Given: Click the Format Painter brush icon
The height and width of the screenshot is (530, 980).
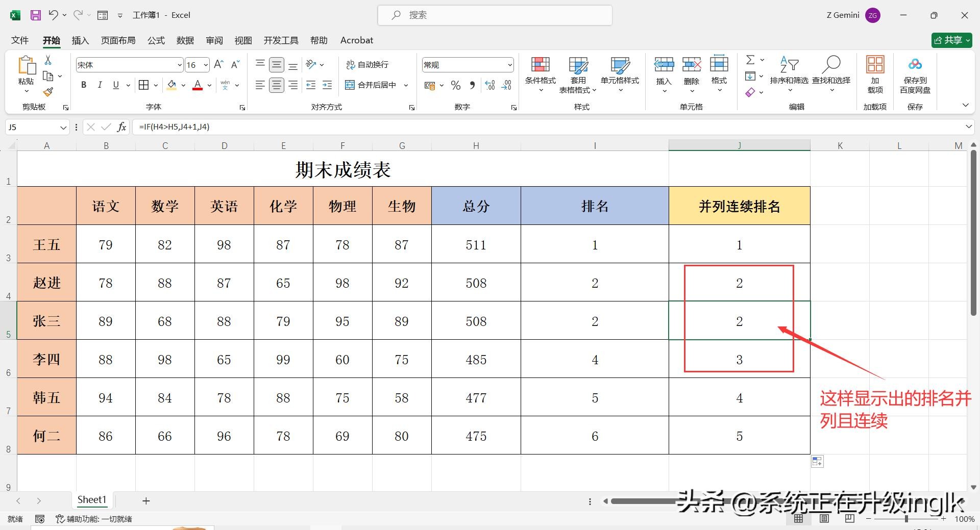Looking at the screenshot, I should pos(48,92).
